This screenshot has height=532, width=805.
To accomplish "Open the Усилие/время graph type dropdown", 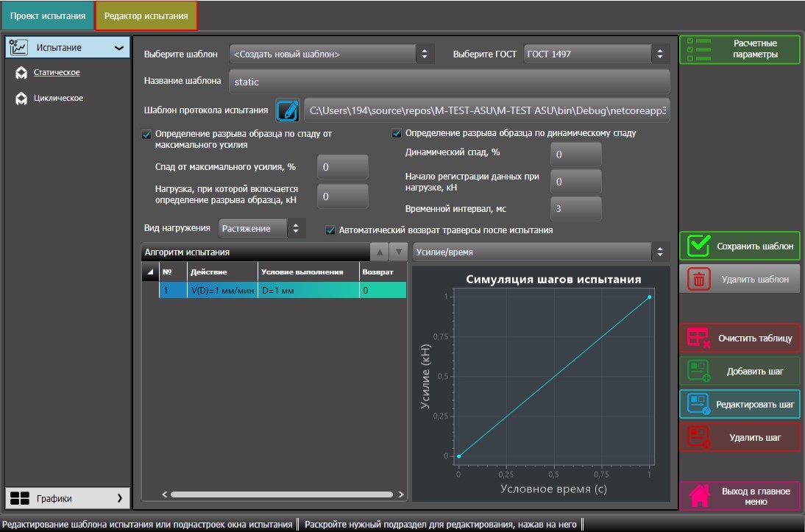I will click(x=541, y=252).
